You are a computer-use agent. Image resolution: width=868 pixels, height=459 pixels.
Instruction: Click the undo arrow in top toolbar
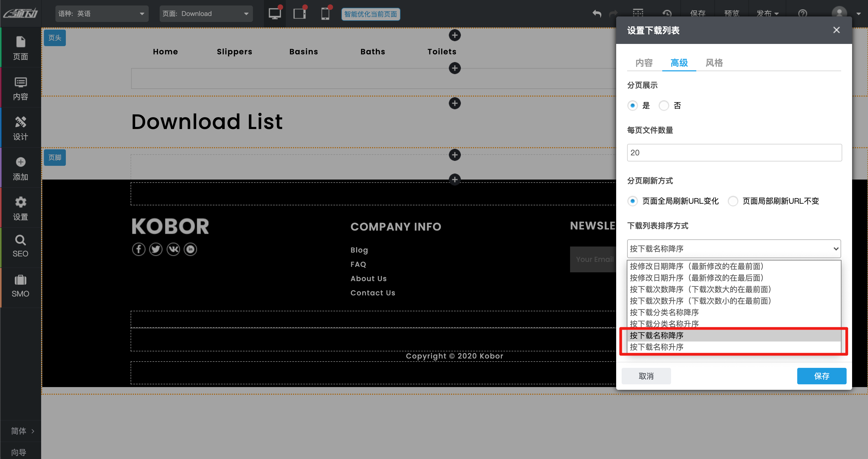(597, 13)
